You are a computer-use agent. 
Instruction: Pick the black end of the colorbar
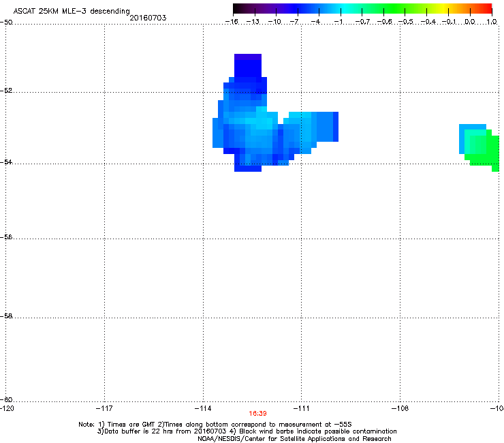[236, 9]
